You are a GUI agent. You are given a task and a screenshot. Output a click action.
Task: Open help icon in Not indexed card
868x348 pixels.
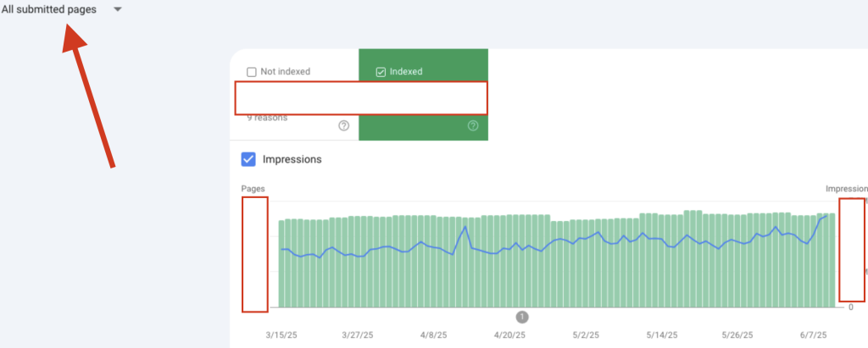(x=344, y=125)
